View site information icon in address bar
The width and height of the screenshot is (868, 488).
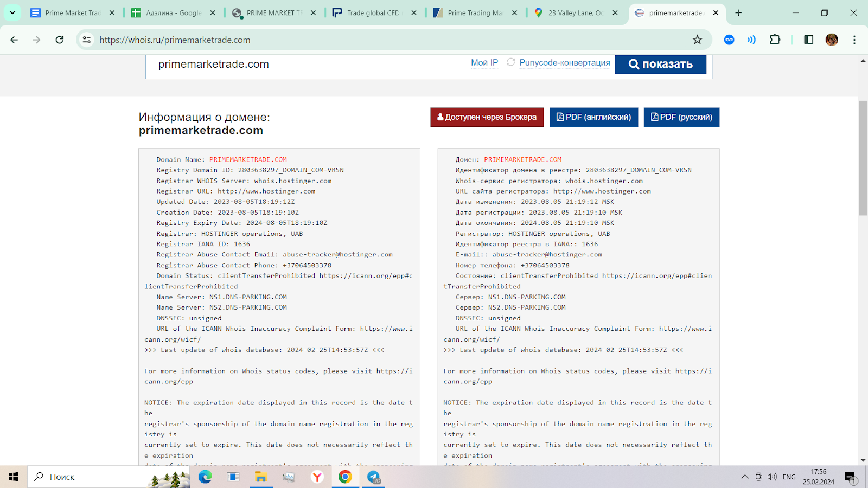(x=87, y=40)
